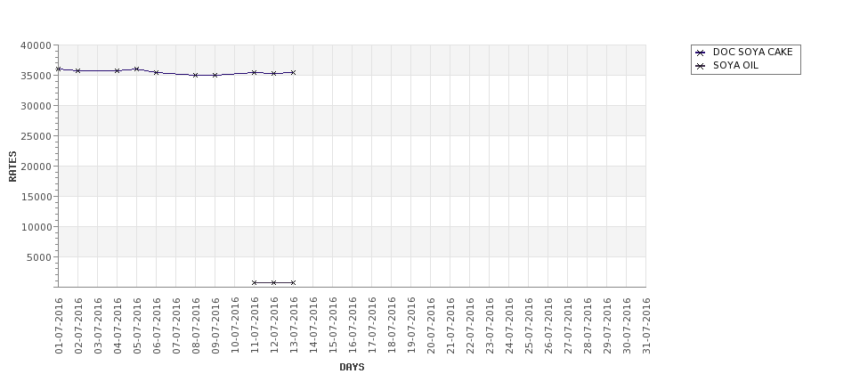Click the 06-07-2016 date label
This screenshot has height=382, width=868.
[x=157, y=326]
